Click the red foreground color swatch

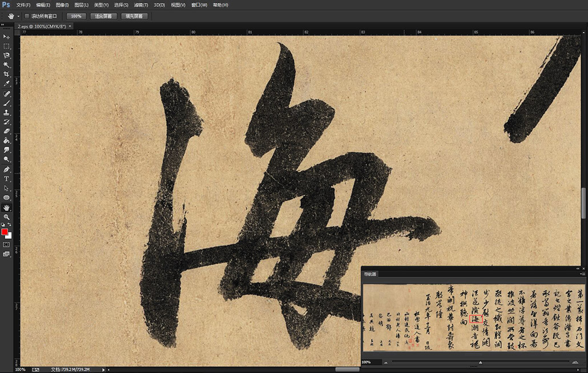(x=4, y=232)
